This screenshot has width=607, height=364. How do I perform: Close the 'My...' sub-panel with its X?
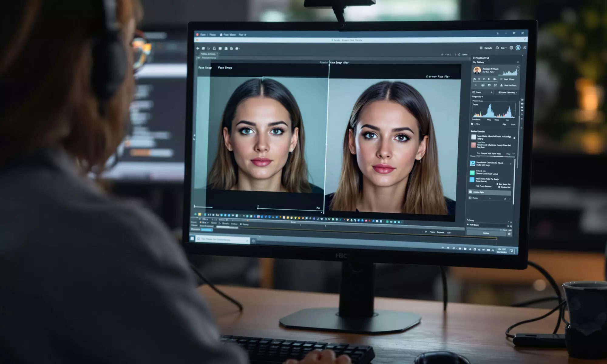pos(518,62)
